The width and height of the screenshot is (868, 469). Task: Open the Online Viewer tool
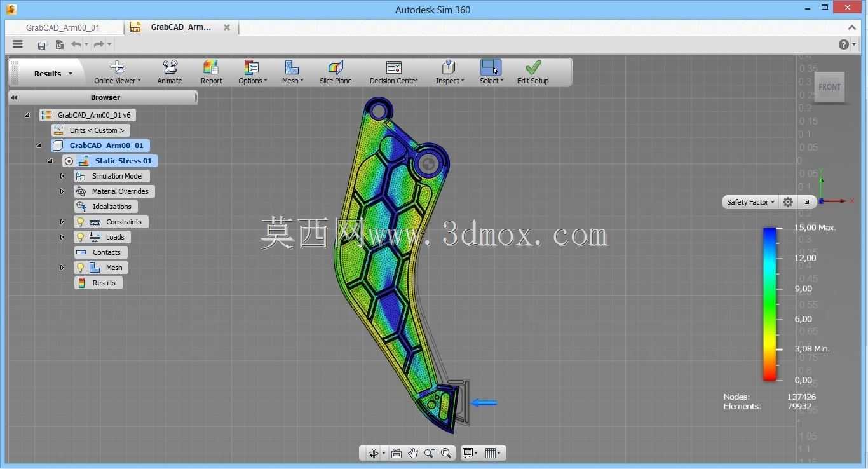(117, 72)
